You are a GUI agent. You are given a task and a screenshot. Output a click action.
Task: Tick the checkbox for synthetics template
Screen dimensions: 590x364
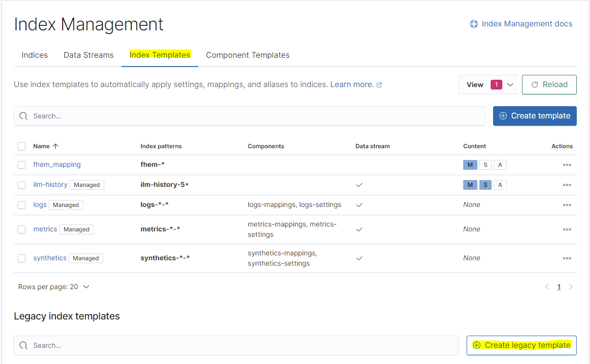22,258
